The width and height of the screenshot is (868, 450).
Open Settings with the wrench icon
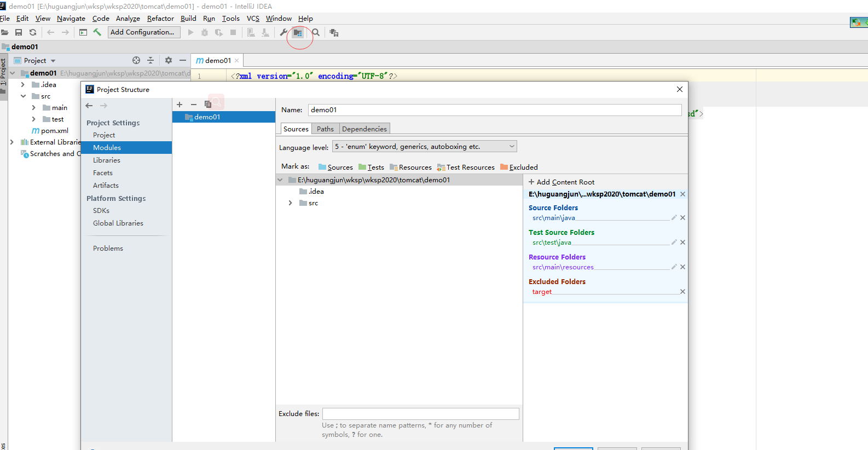click(x=283, y=32)
